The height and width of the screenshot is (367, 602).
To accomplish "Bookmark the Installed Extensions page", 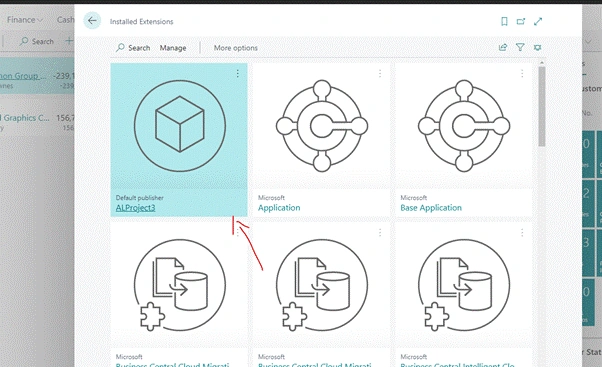I will pos(504,21).
